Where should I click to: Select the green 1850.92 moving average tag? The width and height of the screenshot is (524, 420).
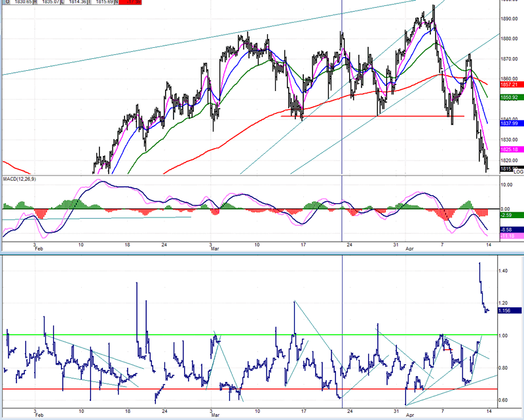[512, 98]
